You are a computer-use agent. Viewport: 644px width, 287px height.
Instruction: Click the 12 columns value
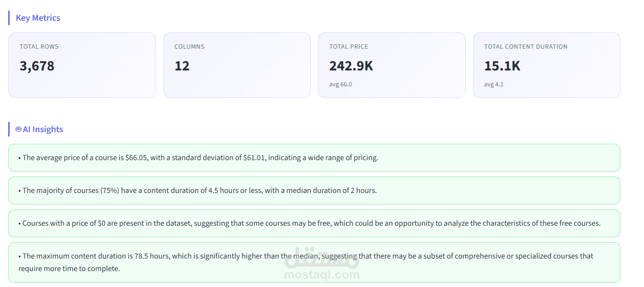182,66
